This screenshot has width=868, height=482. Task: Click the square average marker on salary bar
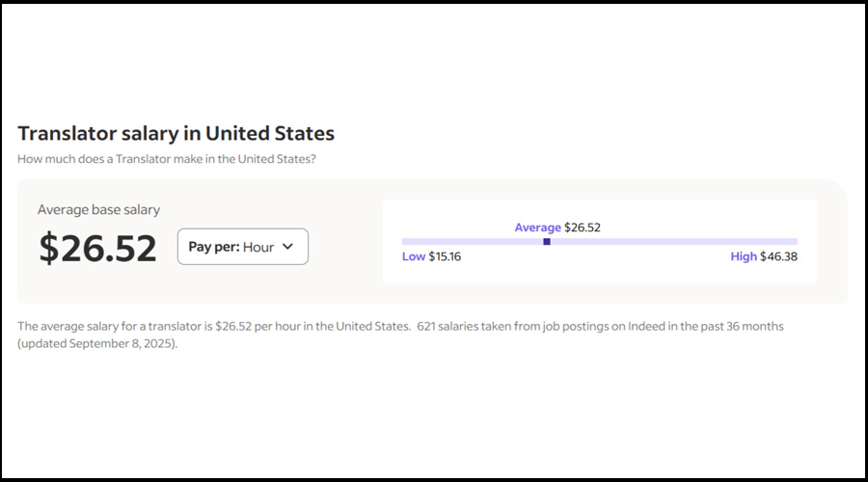click(x=547, y=241)
